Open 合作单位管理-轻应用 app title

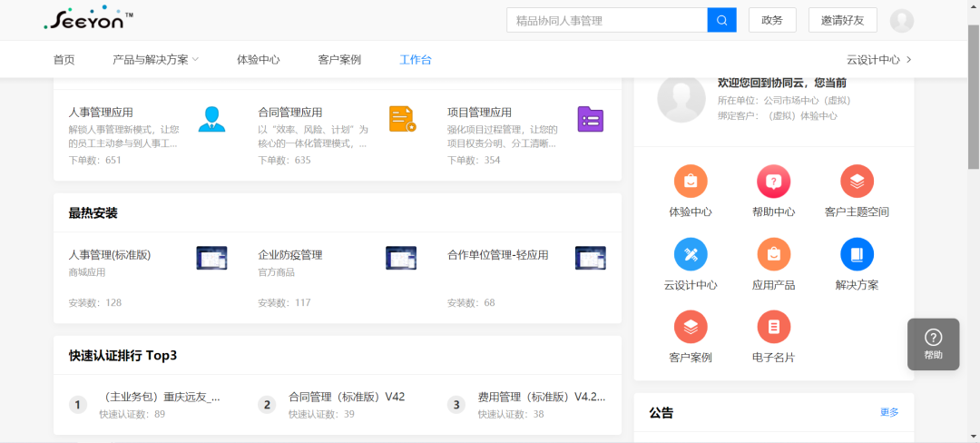(x=497, y=255)
